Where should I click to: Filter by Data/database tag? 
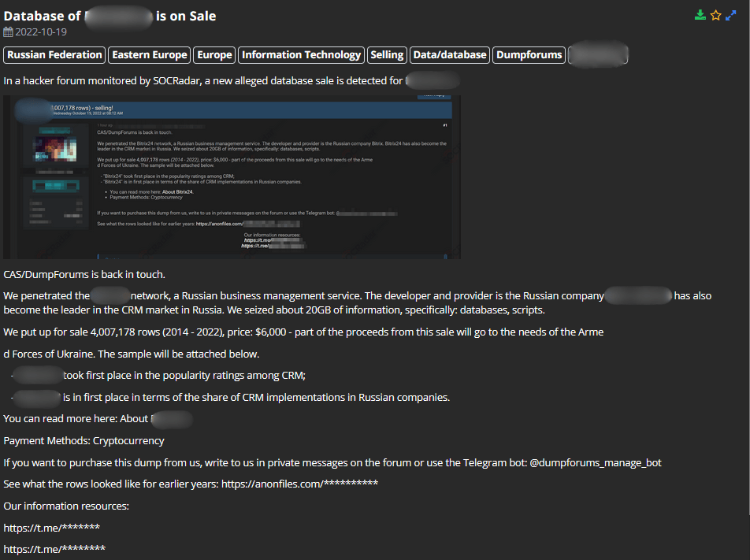pyautogui.click(x=450, y=55)
